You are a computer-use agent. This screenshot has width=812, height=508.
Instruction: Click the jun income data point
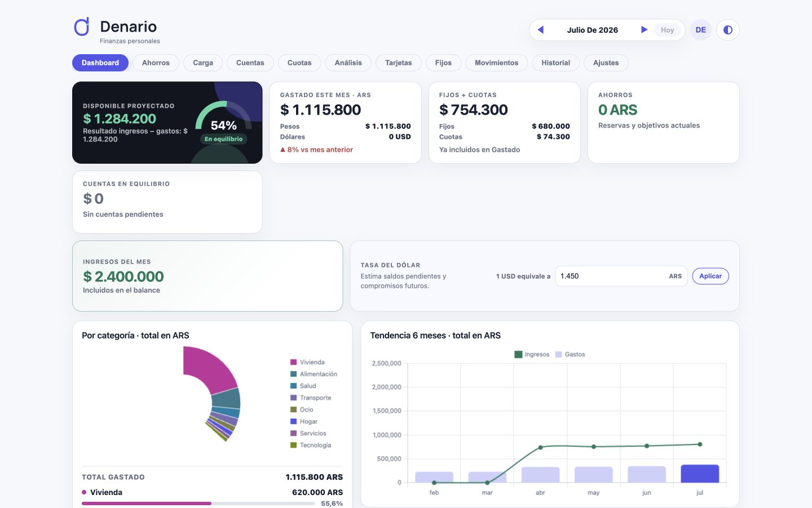(647, 446)
